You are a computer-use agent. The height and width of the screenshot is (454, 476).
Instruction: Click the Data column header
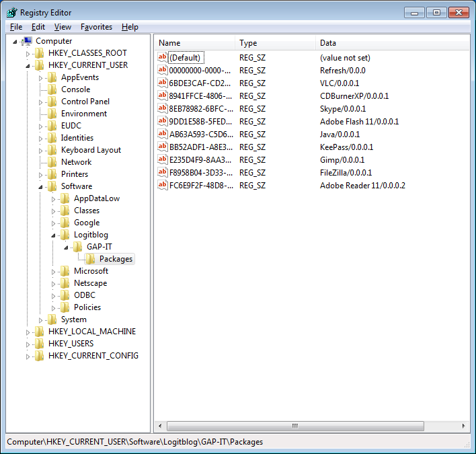coord(392,43)
